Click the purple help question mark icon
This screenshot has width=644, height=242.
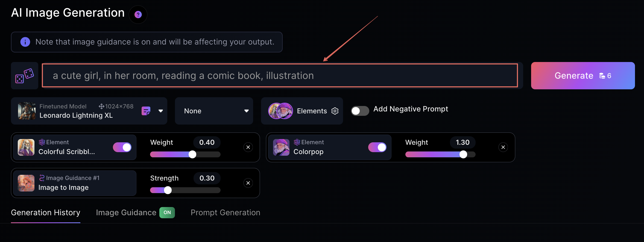point(138,14)
